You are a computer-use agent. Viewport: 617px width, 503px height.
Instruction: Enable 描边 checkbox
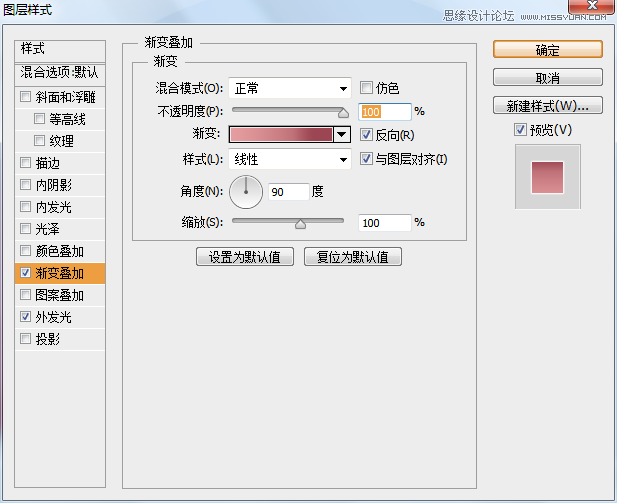coord(25,163)
